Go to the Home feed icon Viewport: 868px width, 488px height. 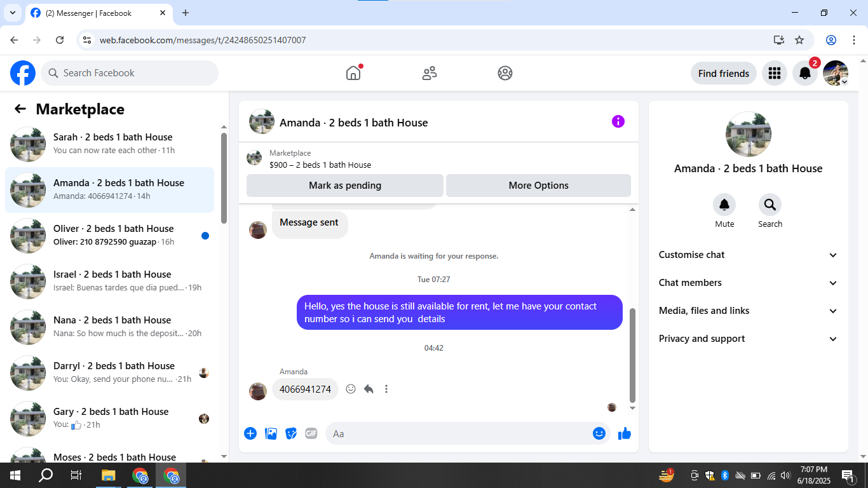point(353,73)
